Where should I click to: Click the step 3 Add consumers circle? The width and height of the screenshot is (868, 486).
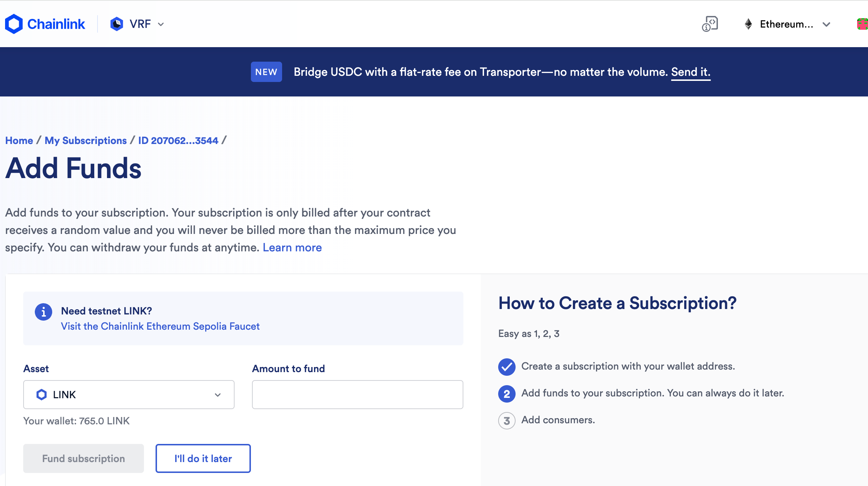click(x=507, y=421)
